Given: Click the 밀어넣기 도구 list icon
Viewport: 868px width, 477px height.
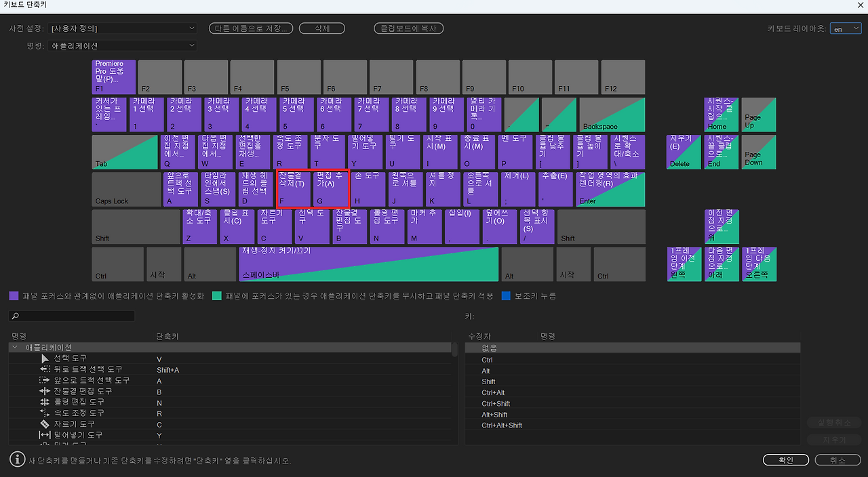Looking at the screenshot, I should [45, 434].
